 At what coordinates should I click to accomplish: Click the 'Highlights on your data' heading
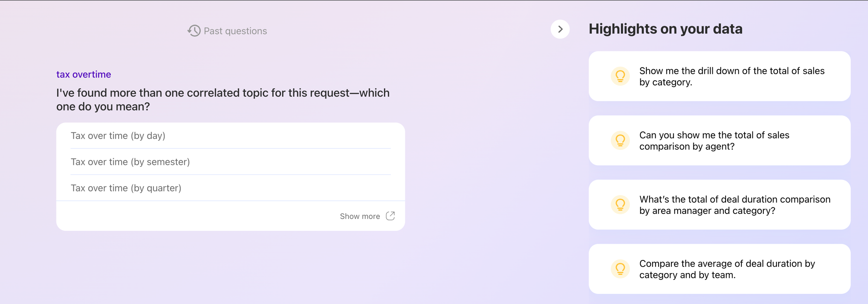665,29
